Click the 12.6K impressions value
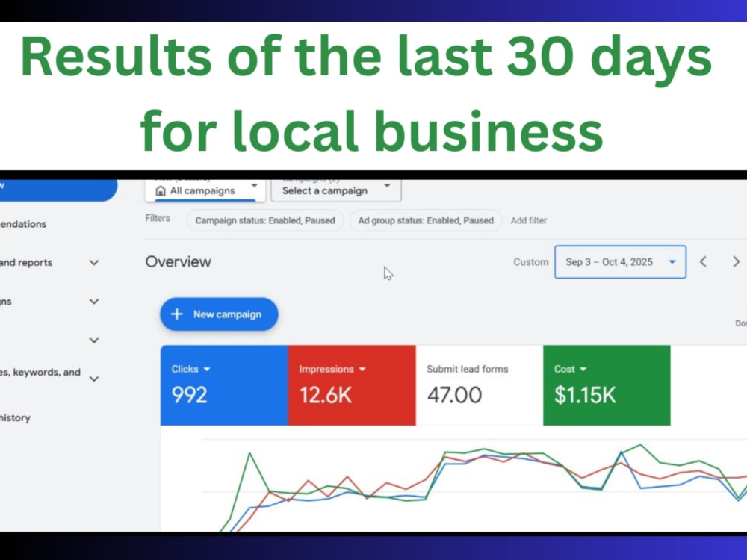 coord(326,395)
